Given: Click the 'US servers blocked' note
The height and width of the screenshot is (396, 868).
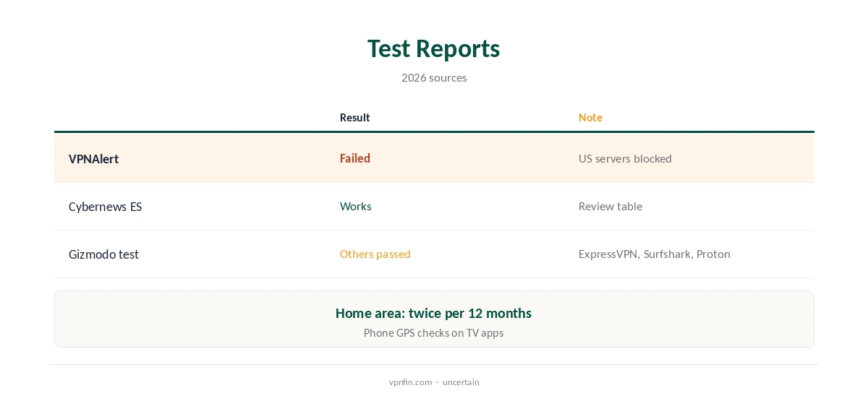Looking at the screenshot, I should (x=625, y=158).
